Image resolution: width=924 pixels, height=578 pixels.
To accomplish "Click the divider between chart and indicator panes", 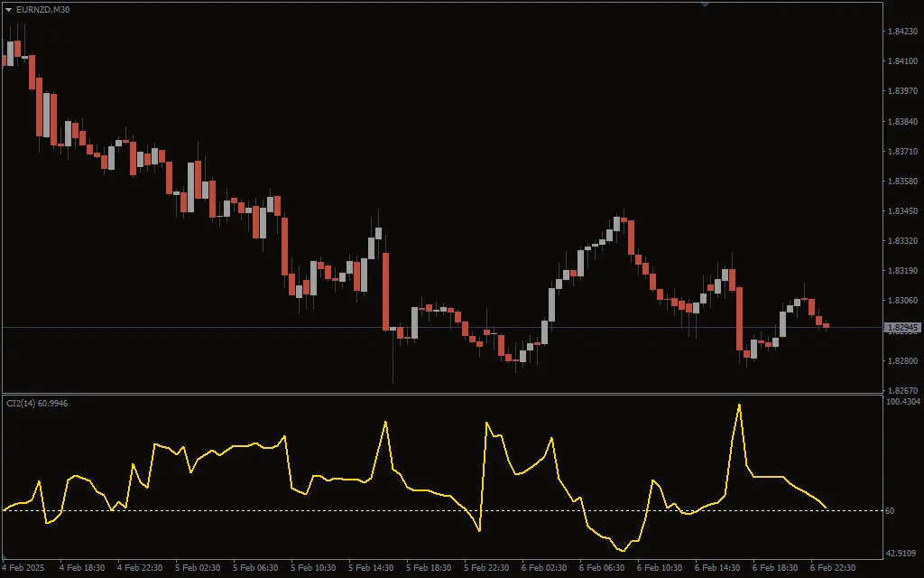I will coord(451,394).
